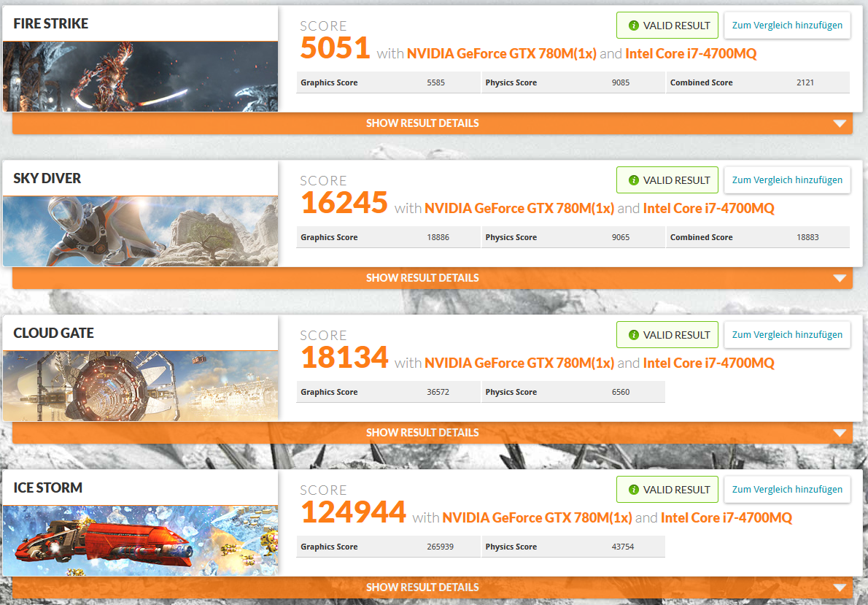This screenshot has width=868, height=605.
Task: Add Ice Storm result to comparison
Action: 787,489
